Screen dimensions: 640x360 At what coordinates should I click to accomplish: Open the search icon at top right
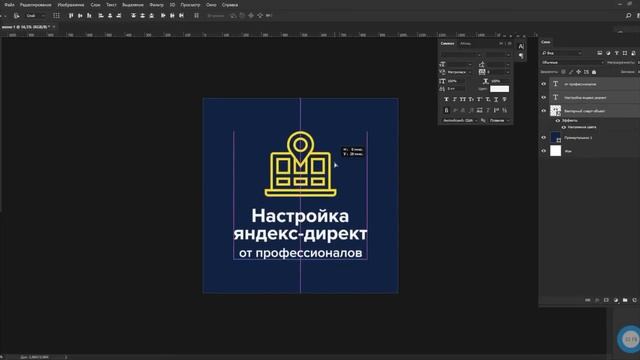[628, 16]
